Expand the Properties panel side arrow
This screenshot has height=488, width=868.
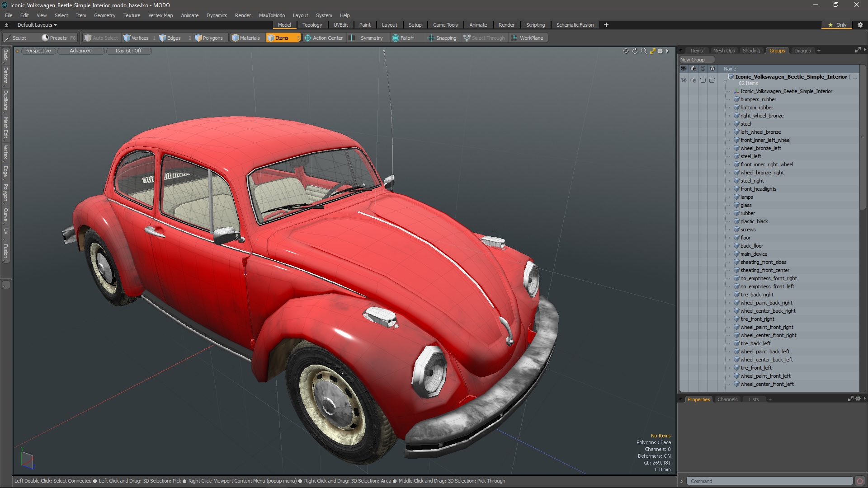(x=864, y=399)
